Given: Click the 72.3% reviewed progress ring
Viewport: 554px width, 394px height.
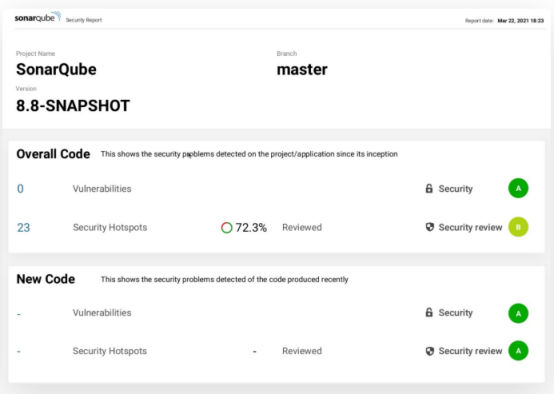Looking at the screenshot, I should click(226, 228).
